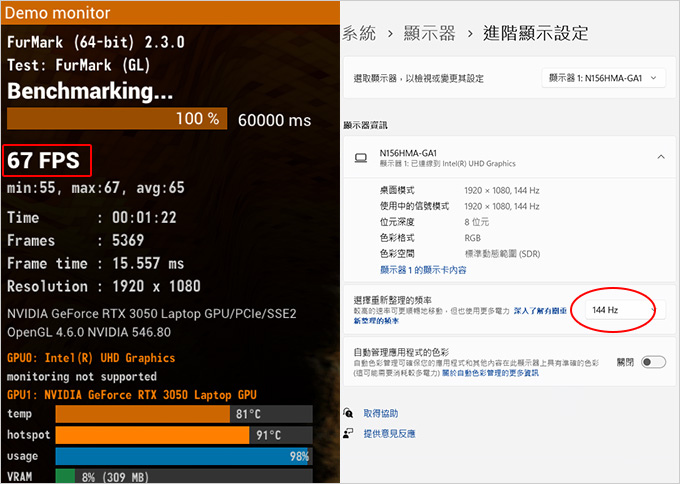This screenshot has width=680, height=484.
Task: Click the 使用中的信號模式 value 1920 × 1080, 144 Hz
Action: pyautogui.click(x=502, y=206)
